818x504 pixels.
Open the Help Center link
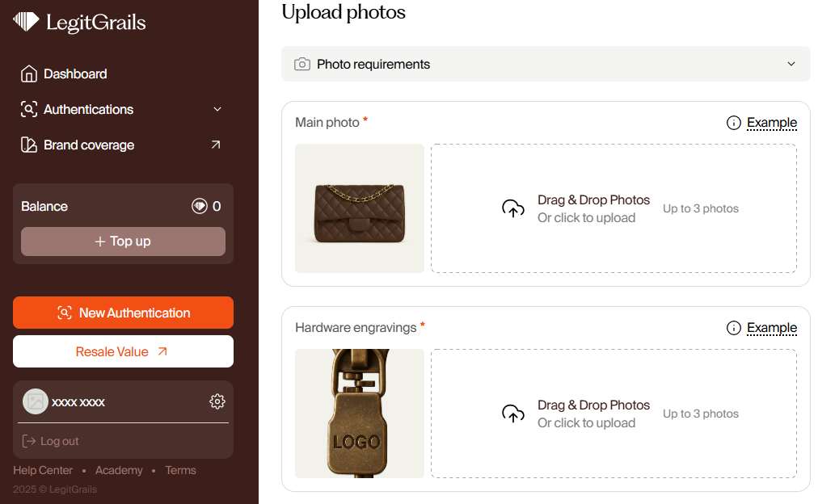(x=43, y=470)
